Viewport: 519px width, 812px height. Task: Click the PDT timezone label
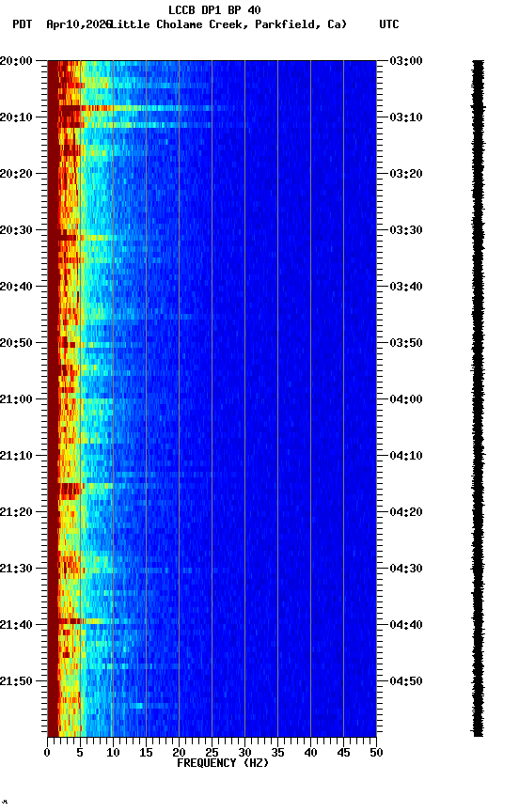(x=23, y=24)
